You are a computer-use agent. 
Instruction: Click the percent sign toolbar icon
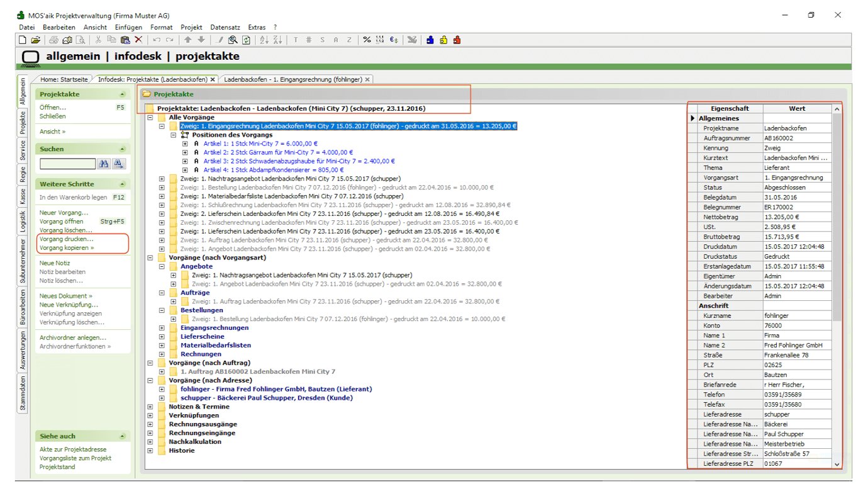pos(367,40)
